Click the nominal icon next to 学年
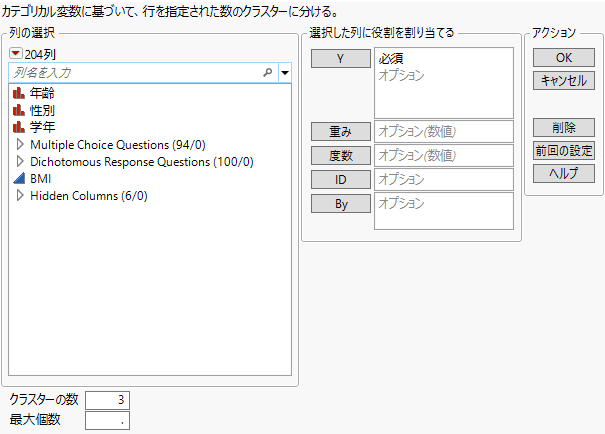Image resolution: width=605 pixels, height=434 pixels. 19,127
